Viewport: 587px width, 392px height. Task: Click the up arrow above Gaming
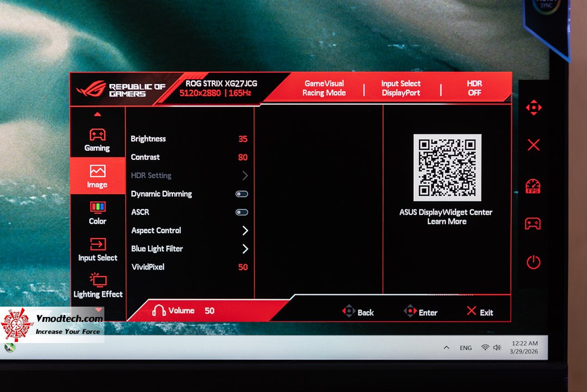point(97,114)
